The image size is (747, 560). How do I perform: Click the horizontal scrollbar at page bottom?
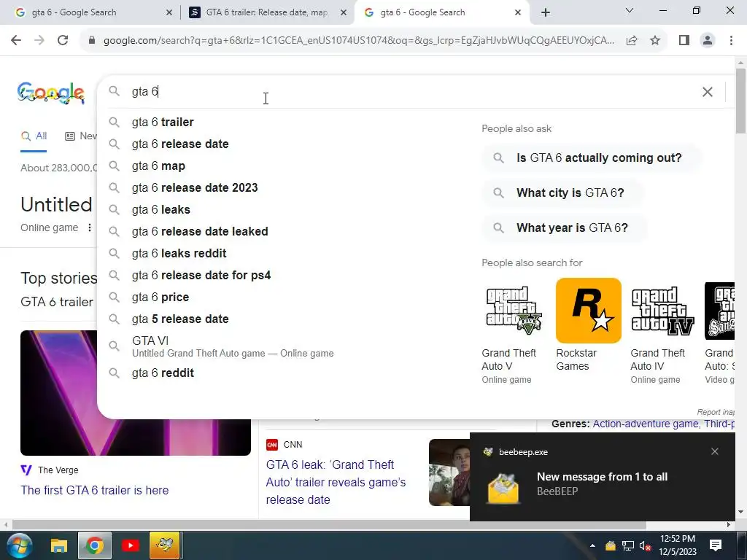click(329, 525)
